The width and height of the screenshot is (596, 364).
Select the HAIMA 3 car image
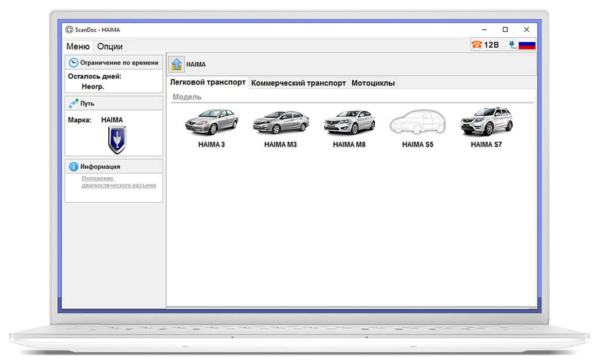coord(211,122)
